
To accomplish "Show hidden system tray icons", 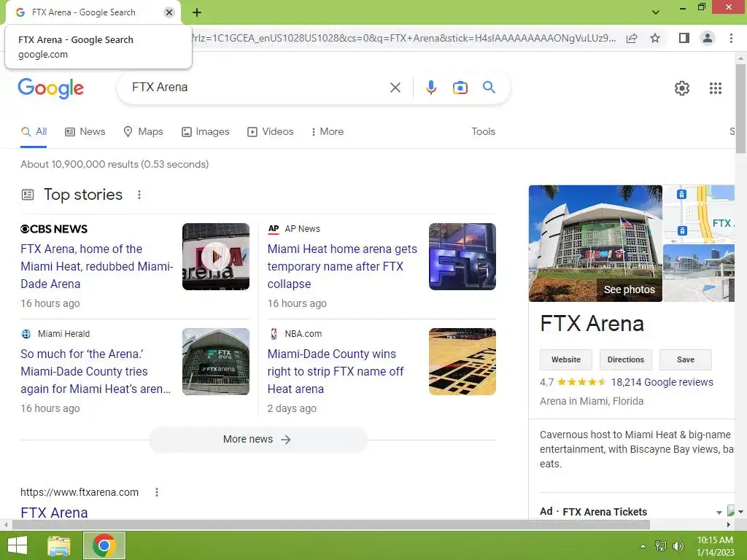I will (x=643, y=546).
